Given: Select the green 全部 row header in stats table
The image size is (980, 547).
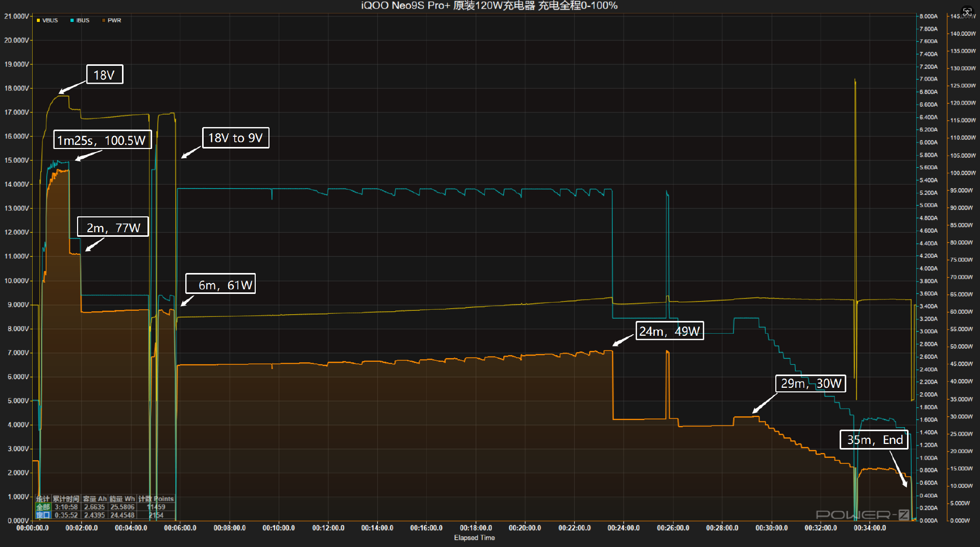Looking at the screenshot, I should (x=43, y=507).
